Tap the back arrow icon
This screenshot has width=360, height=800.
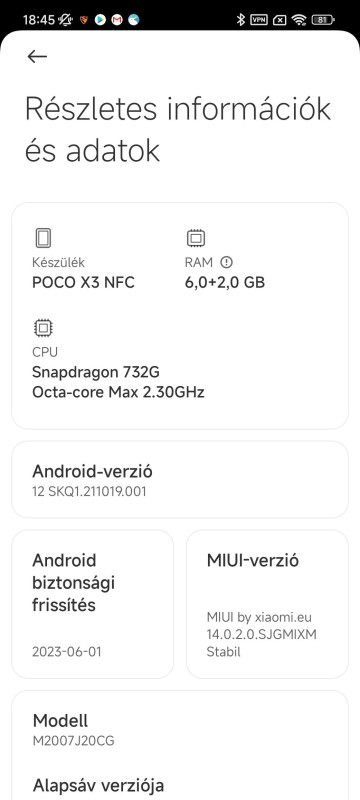(x=37, y=57)
